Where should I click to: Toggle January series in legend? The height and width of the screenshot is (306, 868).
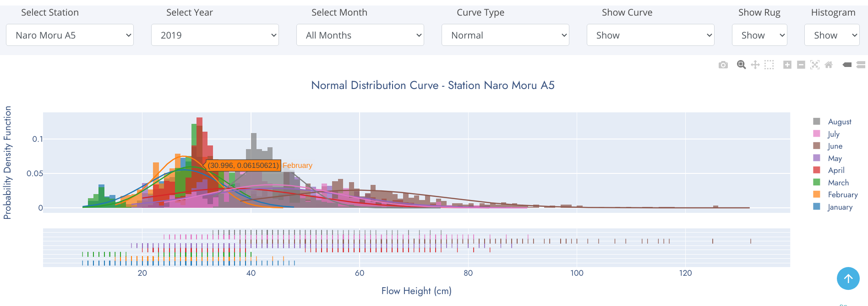[833, 207]
